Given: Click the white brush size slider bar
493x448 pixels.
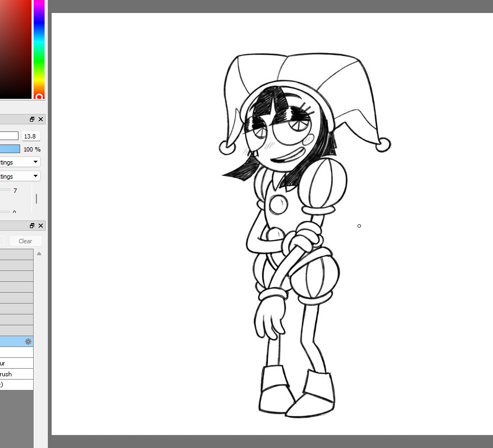Looking at the screenshot, I should 9,136.
